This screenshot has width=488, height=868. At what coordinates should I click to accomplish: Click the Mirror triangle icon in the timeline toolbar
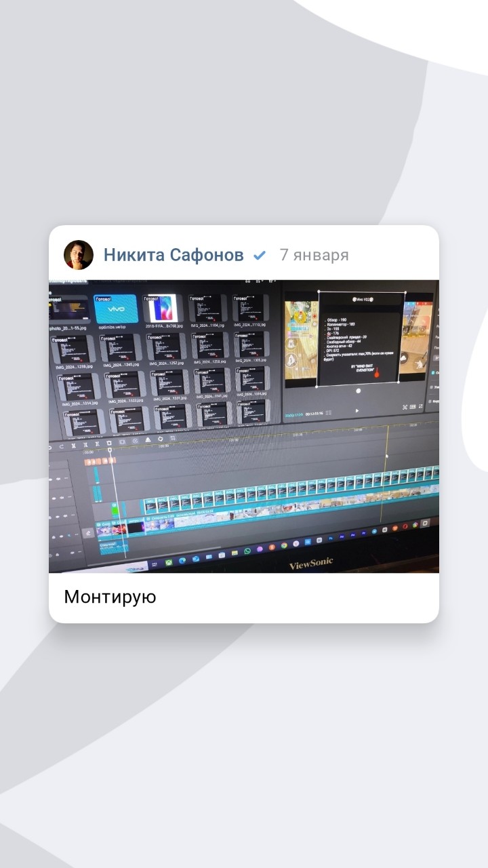coord(148,440)
